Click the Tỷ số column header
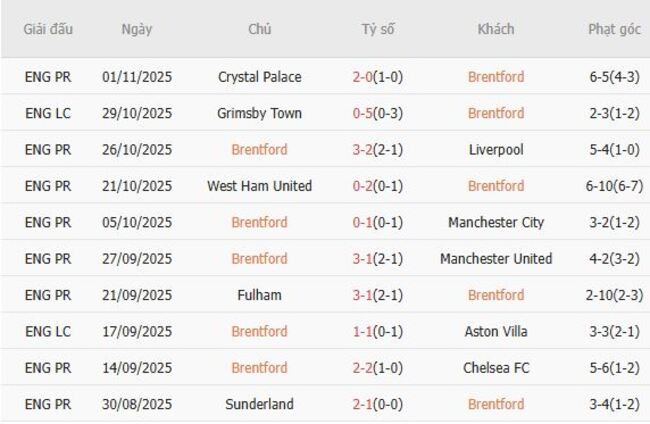The image size is (650, 424). point(378,29)
